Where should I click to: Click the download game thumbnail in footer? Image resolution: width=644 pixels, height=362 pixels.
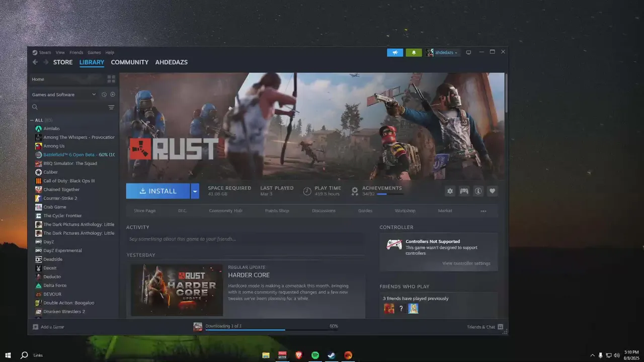[x=198, y=327]
